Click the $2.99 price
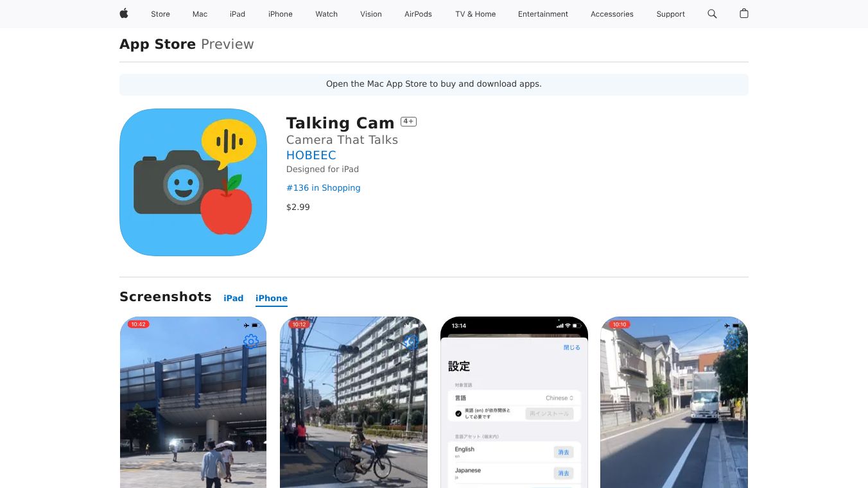 pyautogui.click(x=298, y=207)
